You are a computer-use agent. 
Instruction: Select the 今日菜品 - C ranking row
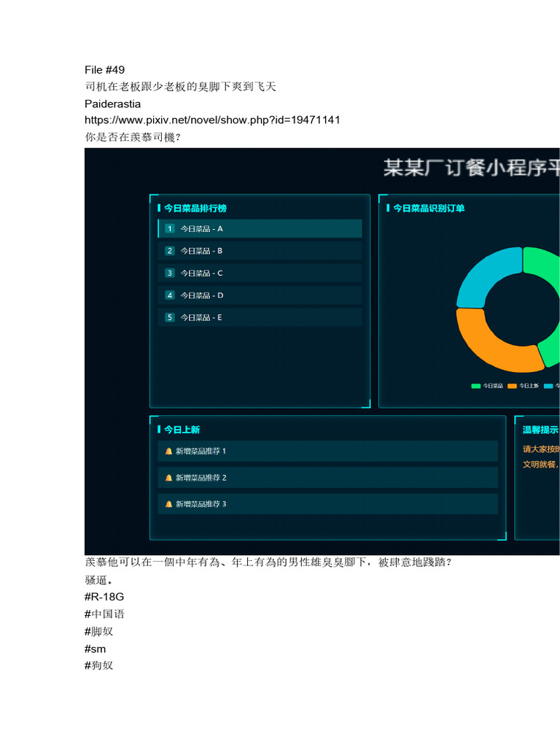pyautogui.click(x=260, y=273)
